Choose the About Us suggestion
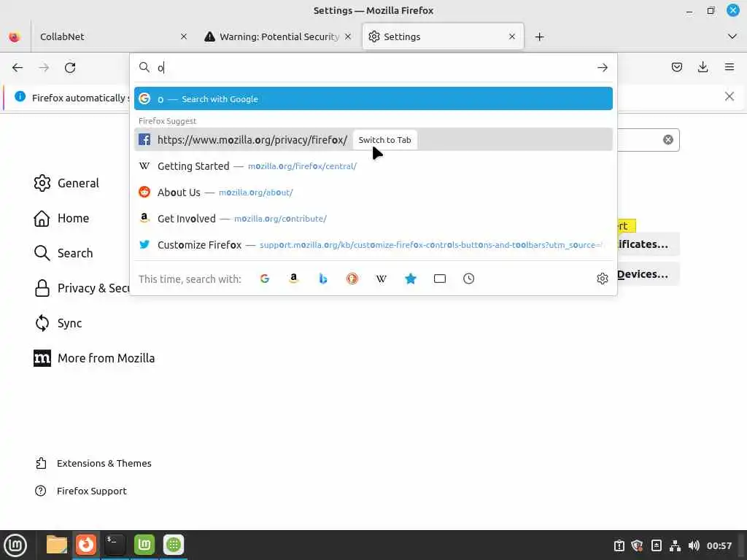Screen dimensions: 747x560 [373, 192]
